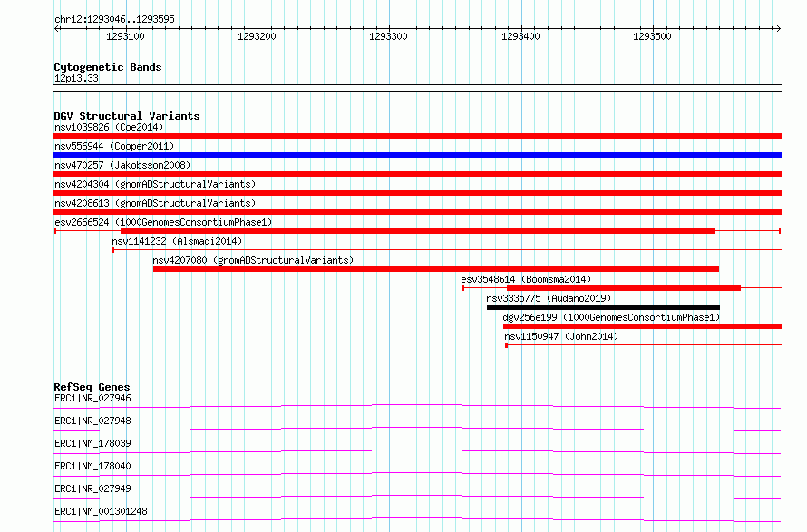Viewport: 807px width, 532px height.
Task: Select the thin nsv1141232 (Alsmadi2014) variant line
Action: coord(447,250)
